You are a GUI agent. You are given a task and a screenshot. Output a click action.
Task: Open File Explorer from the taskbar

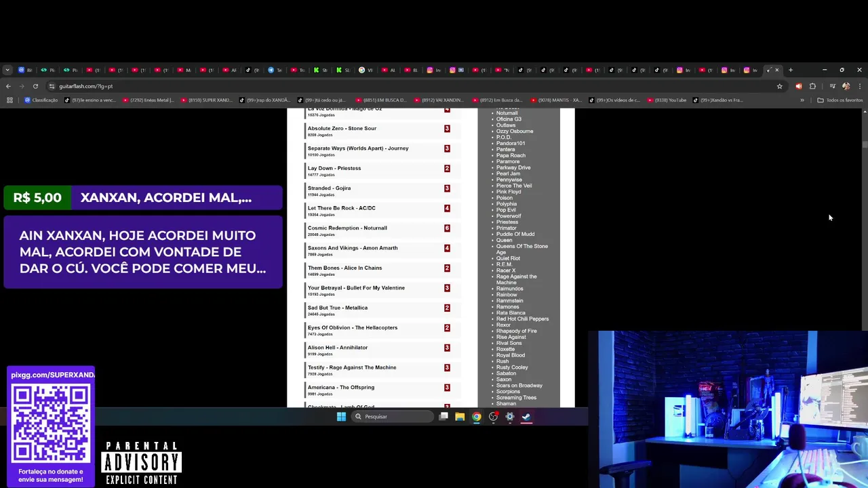click(x=460, y=417)
